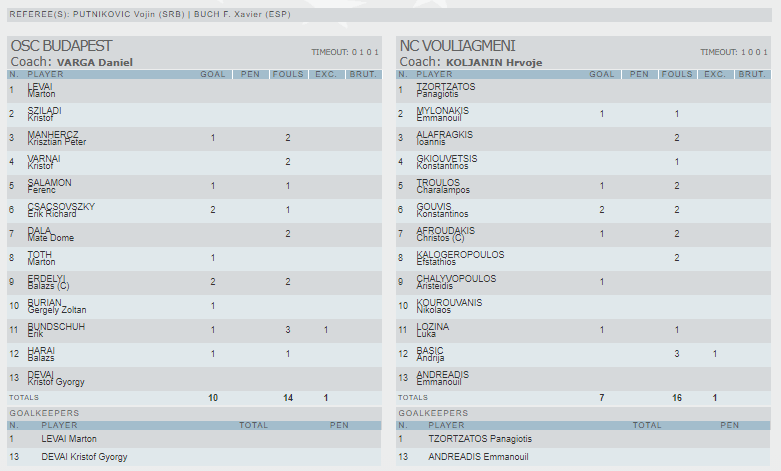
Task: Select player GOUVIS Konstantinos
Action: tap(441, 210)
